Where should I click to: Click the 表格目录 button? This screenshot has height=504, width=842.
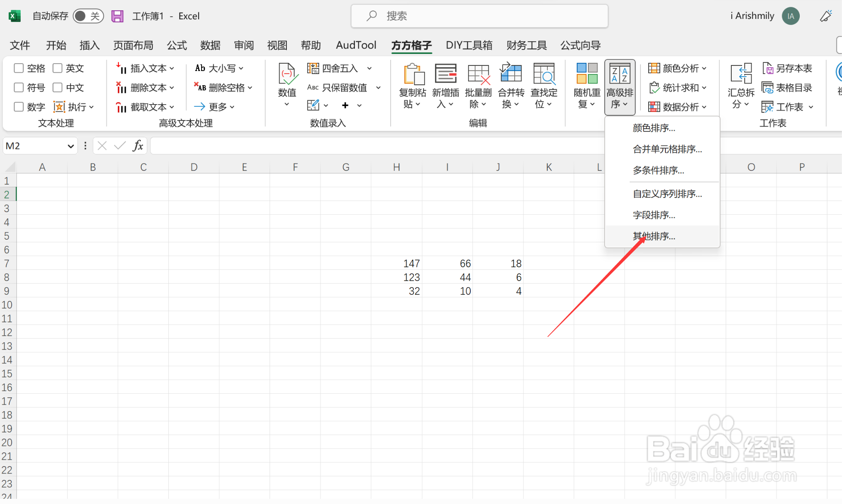[x=786, y=87]
